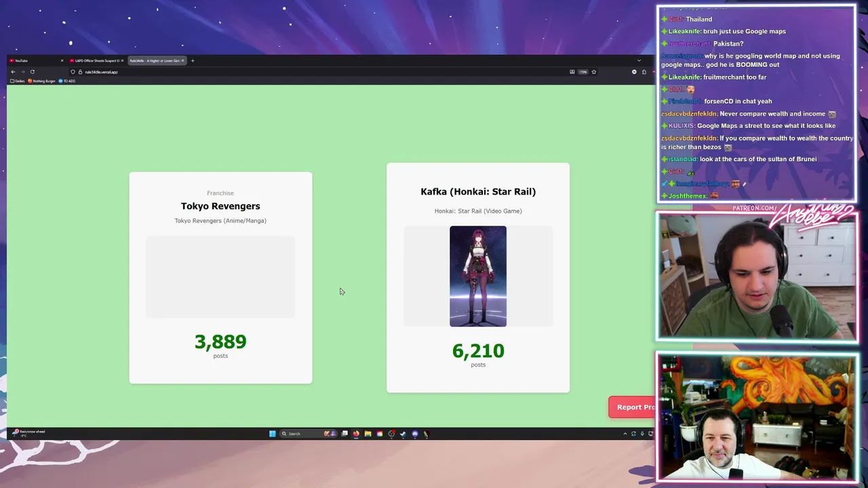Show hidden system tray icons
This screenshot has width=868, height=488.
(x=625, y=434)
